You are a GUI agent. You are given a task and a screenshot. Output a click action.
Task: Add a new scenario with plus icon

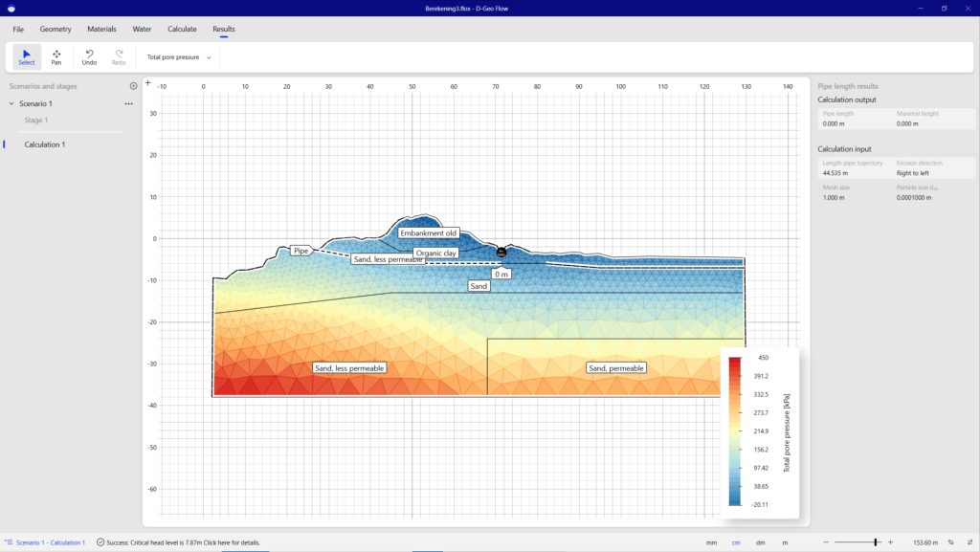coord(133,86)
